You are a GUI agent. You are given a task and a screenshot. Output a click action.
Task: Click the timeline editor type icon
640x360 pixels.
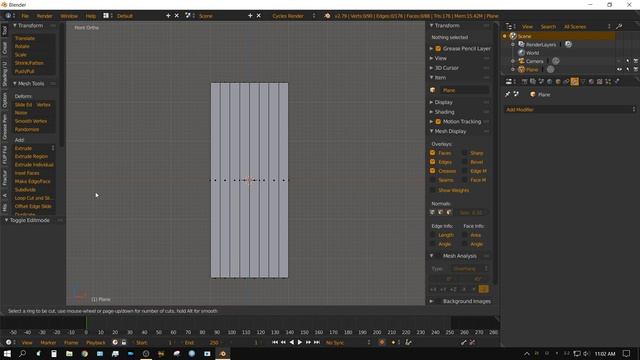point(8,342)
